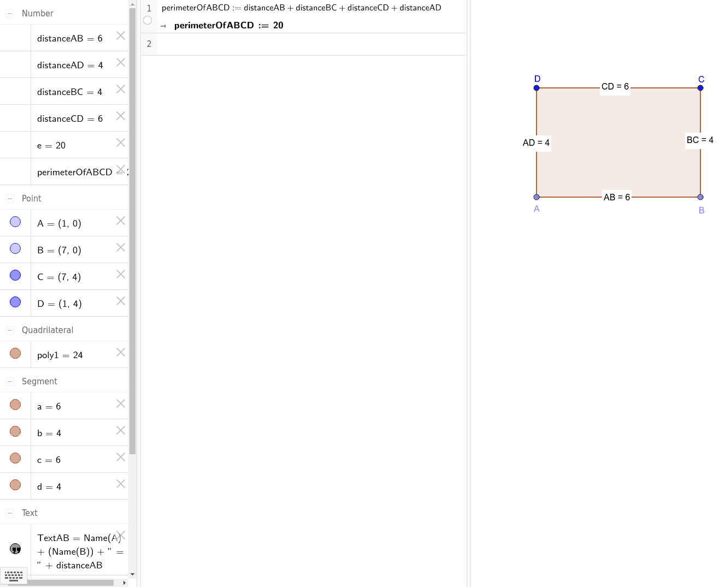The image size is (725, 588).
Task: Click the AB = 6 label
Action: coord(617,197)
